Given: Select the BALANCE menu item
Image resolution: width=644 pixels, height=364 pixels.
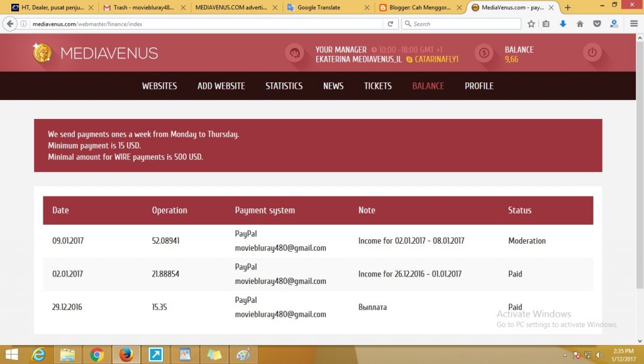Looking at the screenshot, I should tap(428, 86).
